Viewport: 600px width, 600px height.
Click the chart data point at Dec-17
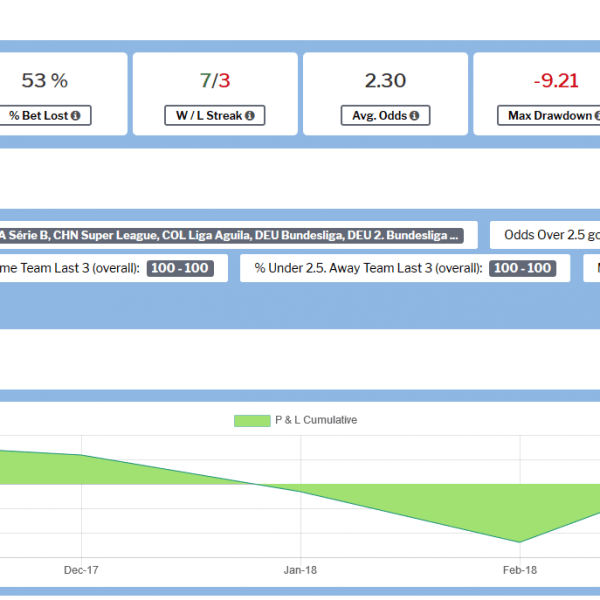click(x=81, y=455)
